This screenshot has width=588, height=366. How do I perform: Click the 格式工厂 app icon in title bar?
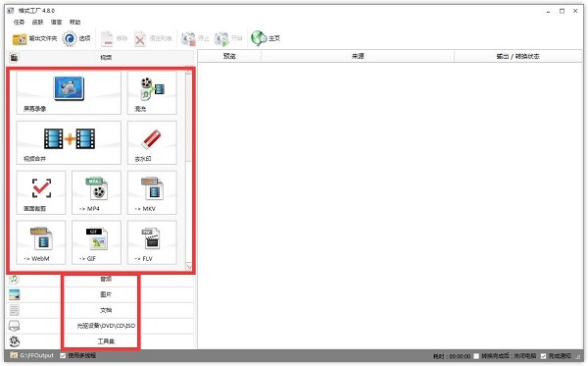tap(11, 11)
